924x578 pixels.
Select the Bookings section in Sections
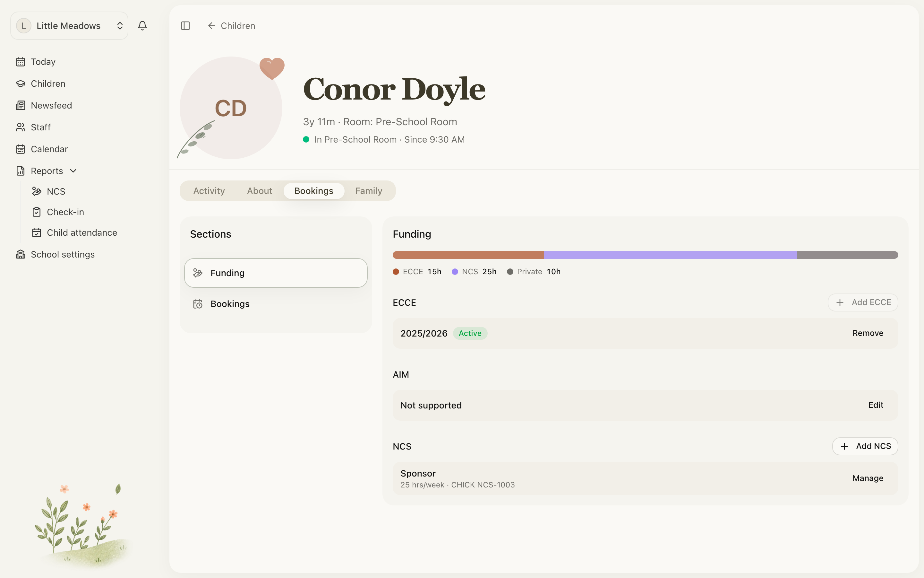tap(276, 304)
